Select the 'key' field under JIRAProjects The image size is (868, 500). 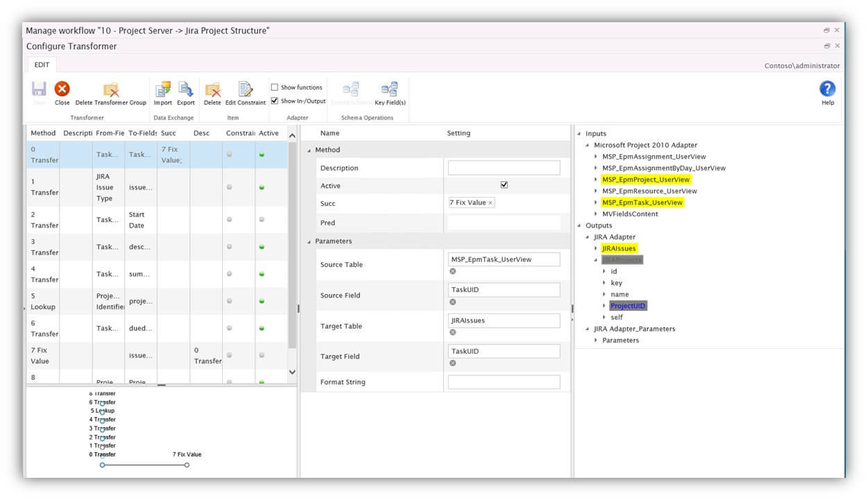tap(616, 283)
